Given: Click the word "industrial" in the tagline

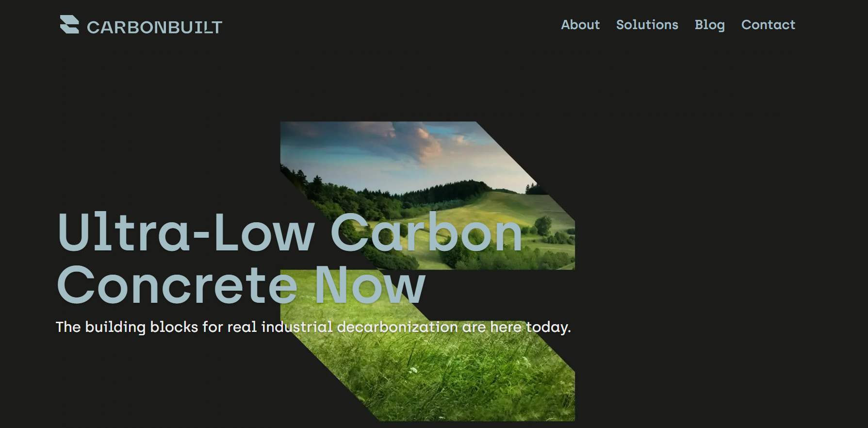Looking at the screenshot, I should 297,327.
